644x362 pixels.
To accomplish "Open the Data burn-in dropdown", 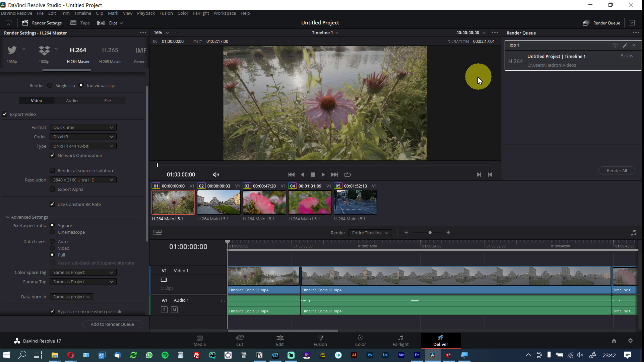I will point(71,297).
